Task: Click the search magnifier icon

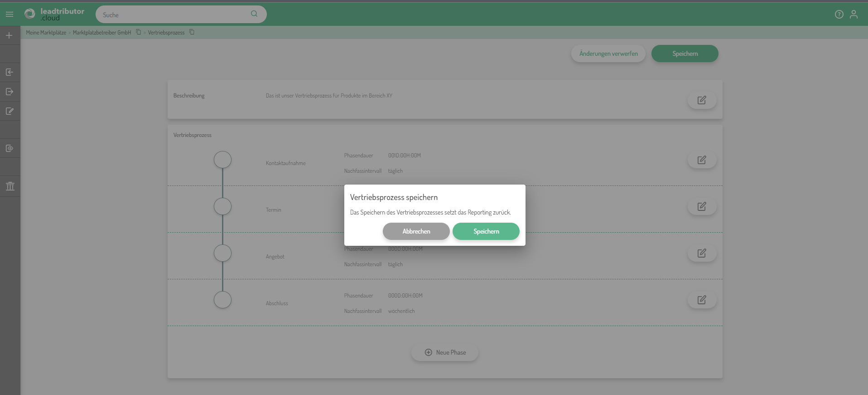Action: (254, 14)
